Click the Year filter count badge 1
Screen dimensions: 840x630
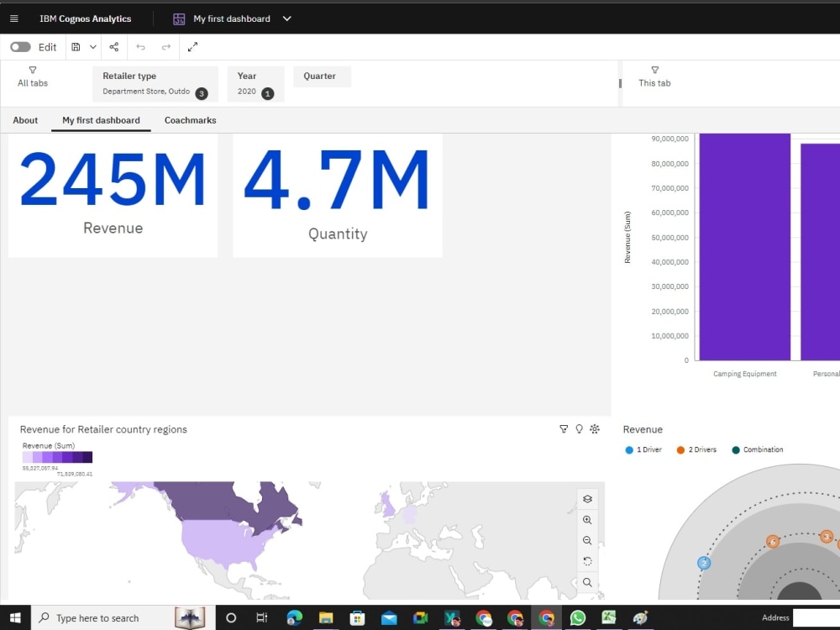click(x=267, y=93)
